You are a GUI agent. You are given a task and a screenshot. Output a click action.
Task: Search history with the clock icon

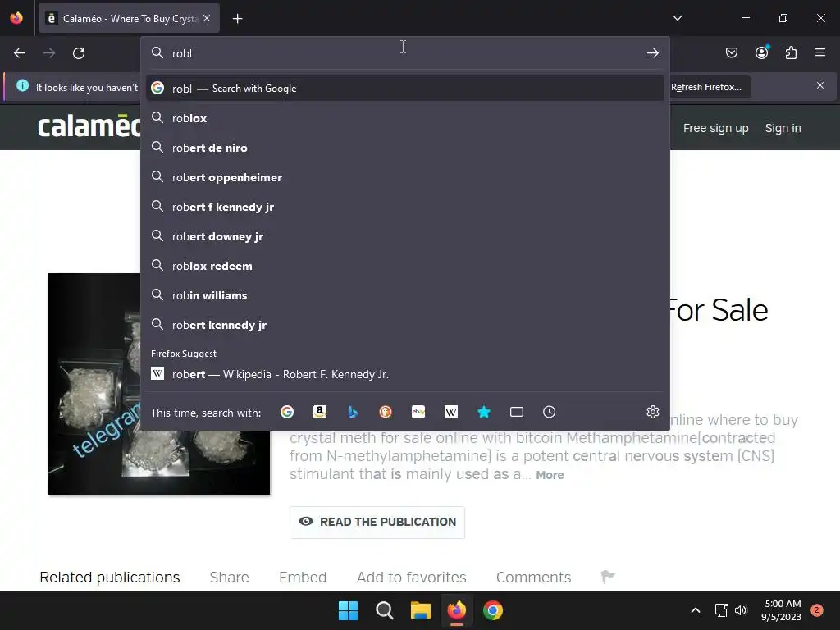pos(549,412)
